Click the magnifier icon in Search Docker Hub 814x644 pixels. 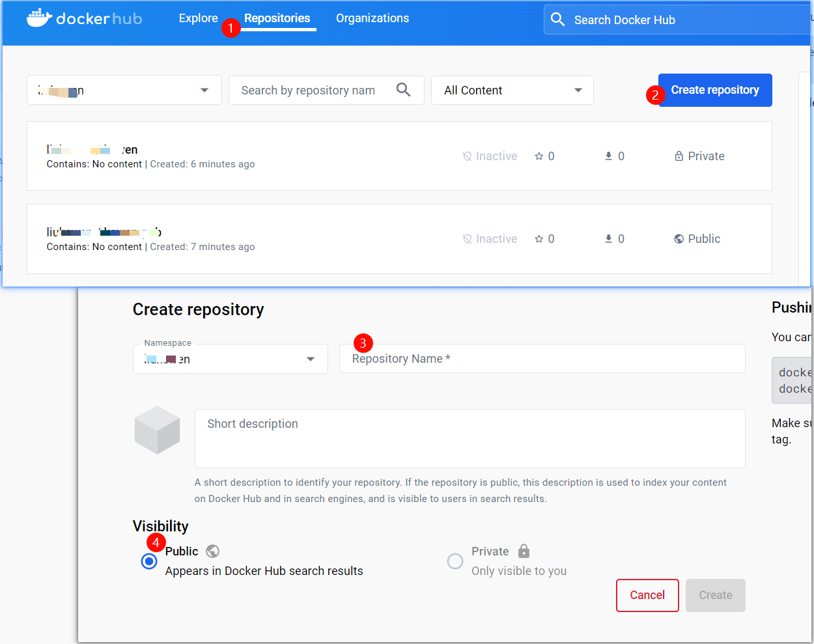click(x=557, y=20)
